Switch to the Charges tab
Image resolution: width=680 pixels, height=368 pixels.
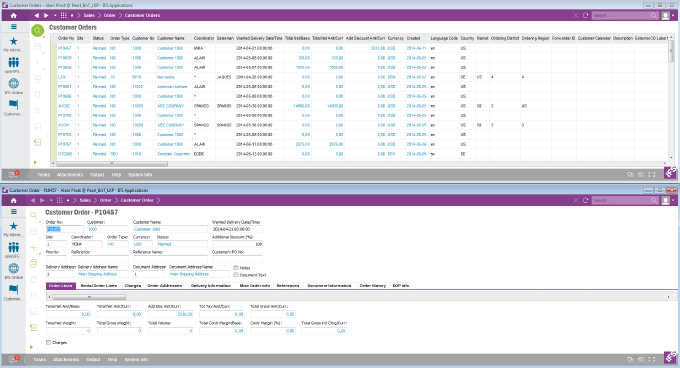tap(133, 286)
